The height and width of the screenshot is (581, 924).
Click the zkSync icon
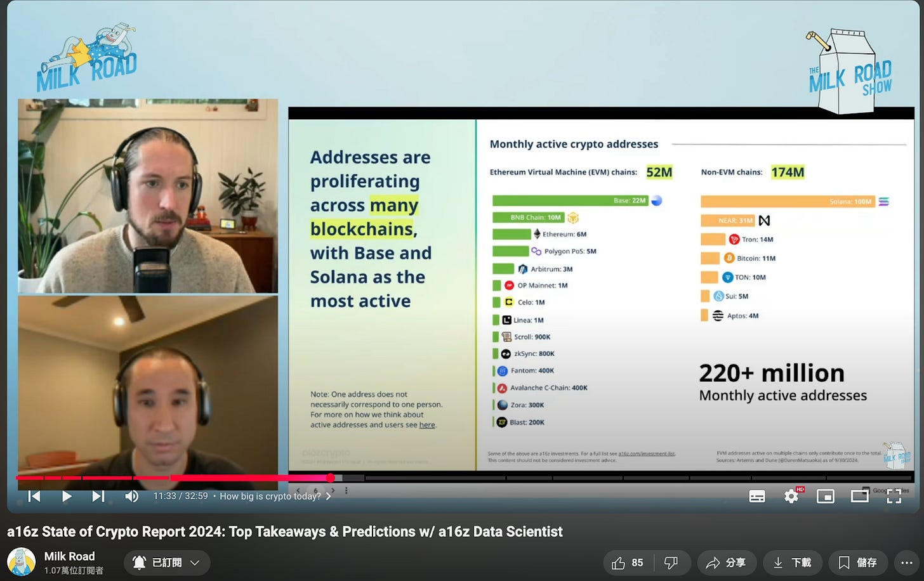pyautogui.click(x=506, y=354)
